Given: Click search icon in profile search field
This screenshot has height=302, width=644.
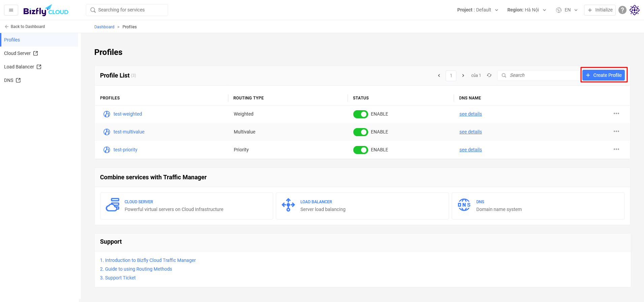Looking at the screenshot, I should pos(504,75).
